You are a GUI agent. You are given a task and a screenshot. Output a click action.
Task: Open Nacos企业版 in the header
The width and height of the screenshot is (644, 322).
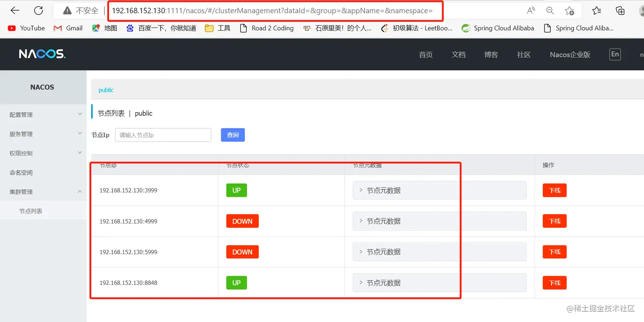(570, 55)
